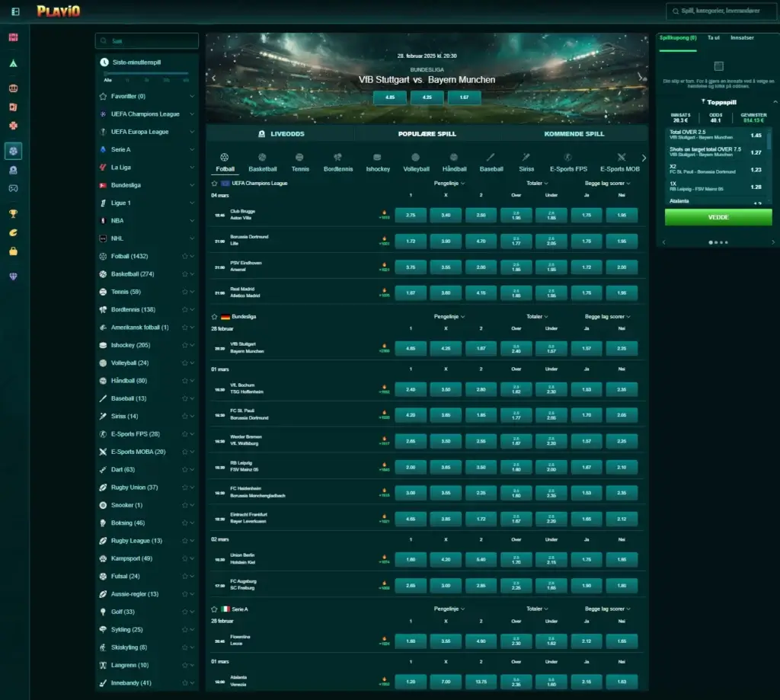The height and width of the screenshot is (700, 780).
Task: Open the shopping bag icon in left rail
Action: [x=14, y=251]
